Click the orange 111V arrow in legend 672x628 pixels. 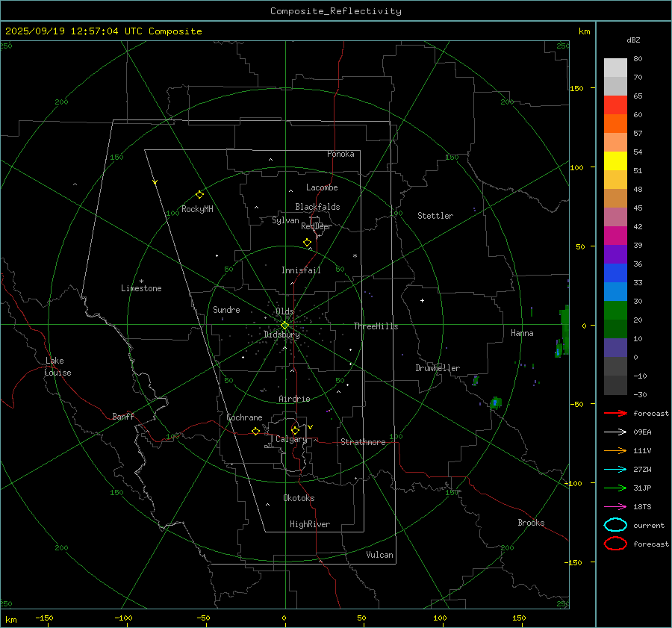pos(615,450)
